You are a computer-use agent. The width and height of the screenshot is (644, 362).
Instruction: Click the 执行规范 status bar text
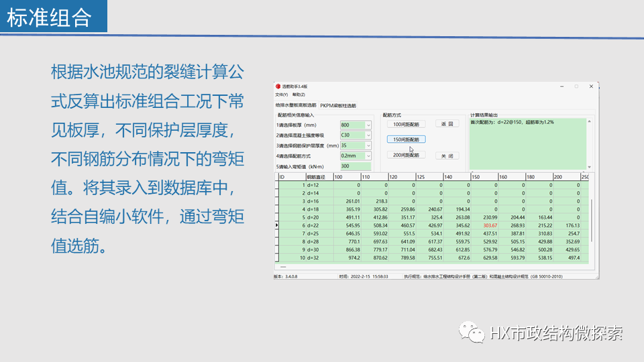483,277
